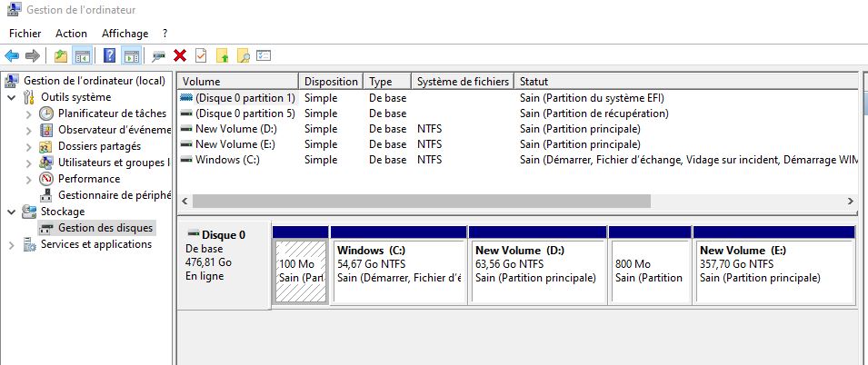Select New Volume (D:) in volume list
The width and height of the screenshot is (868, 365).
coord(519,129)
